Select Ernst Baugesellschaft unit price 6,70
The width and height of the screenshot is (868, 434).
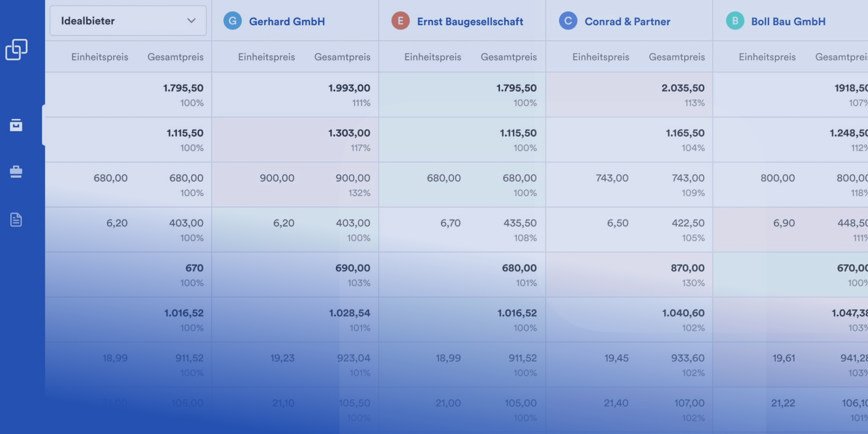pyautogui.click(x=450, y=223)
